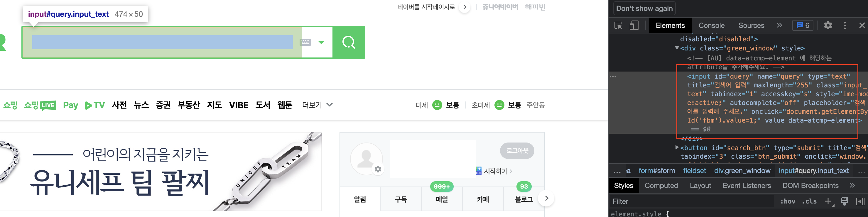Viewport: 868px width, 217px height.
Task: Open the 구독 tab
Action: click(x=401, y=199)
